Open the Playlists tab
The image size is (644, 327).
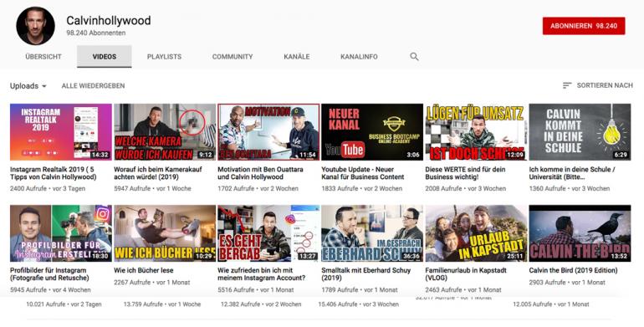(x=164, y=57)
